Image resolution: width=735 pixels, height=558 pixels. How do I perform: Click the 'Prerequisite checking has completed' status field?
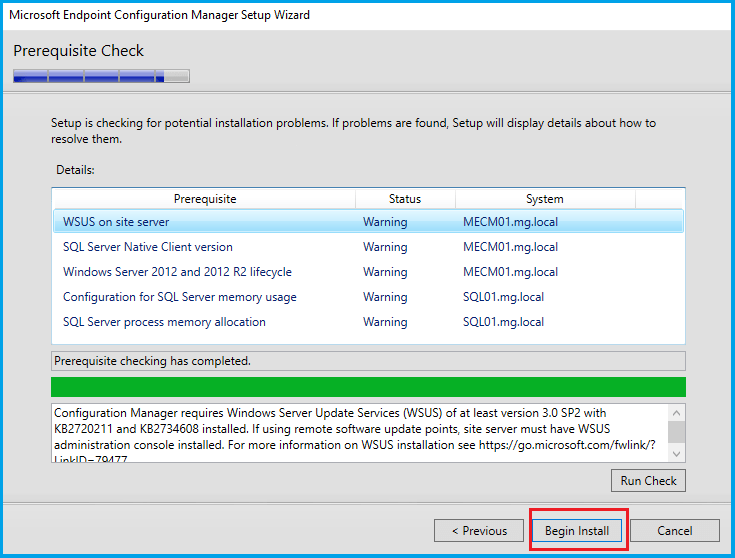(367, 361)
